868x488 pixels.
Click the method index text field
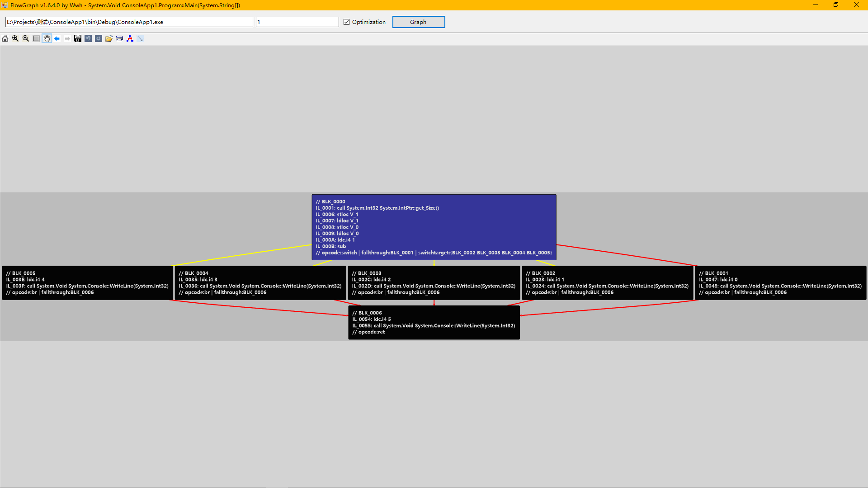click(x=297, y=22)
